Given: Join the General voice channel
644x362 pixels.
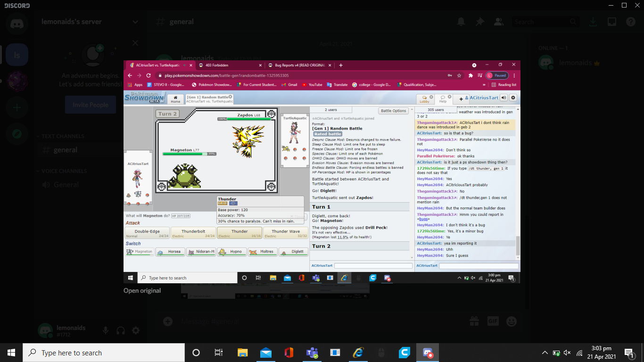Looking at the screenshot, I should (66, 185).
